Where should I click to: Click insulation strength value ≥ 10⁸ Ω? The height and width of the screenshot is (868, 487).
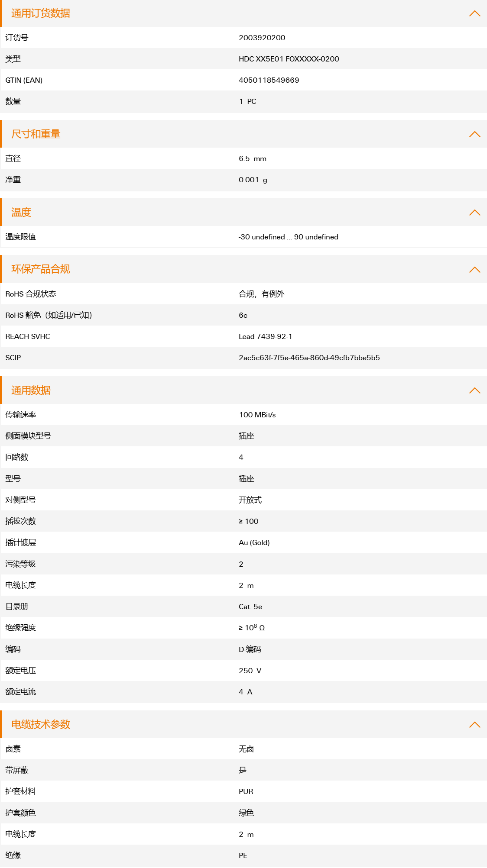(252, 627)
